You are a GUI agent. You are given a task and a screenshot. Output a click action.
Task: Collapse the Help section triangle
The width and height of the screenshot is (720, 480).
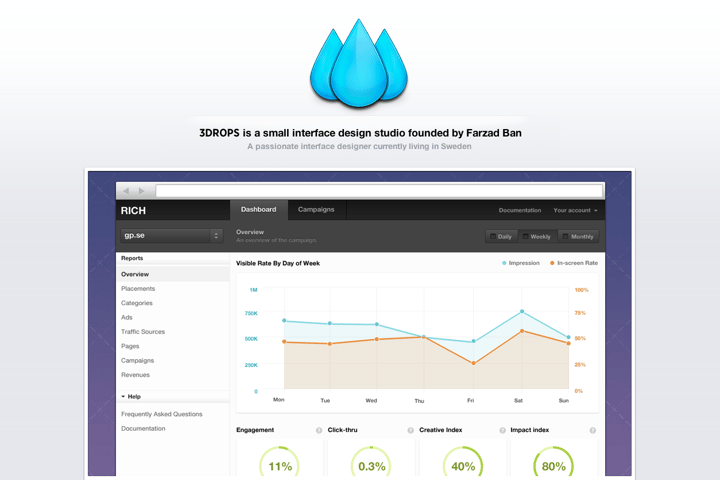[x=123, y=396]
